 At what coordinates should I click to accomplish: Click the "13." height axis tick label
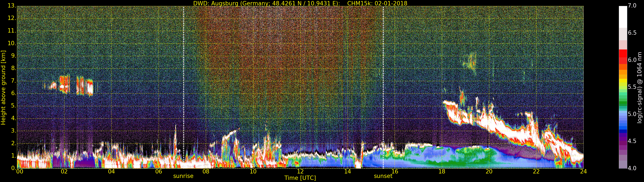point(12,6)
